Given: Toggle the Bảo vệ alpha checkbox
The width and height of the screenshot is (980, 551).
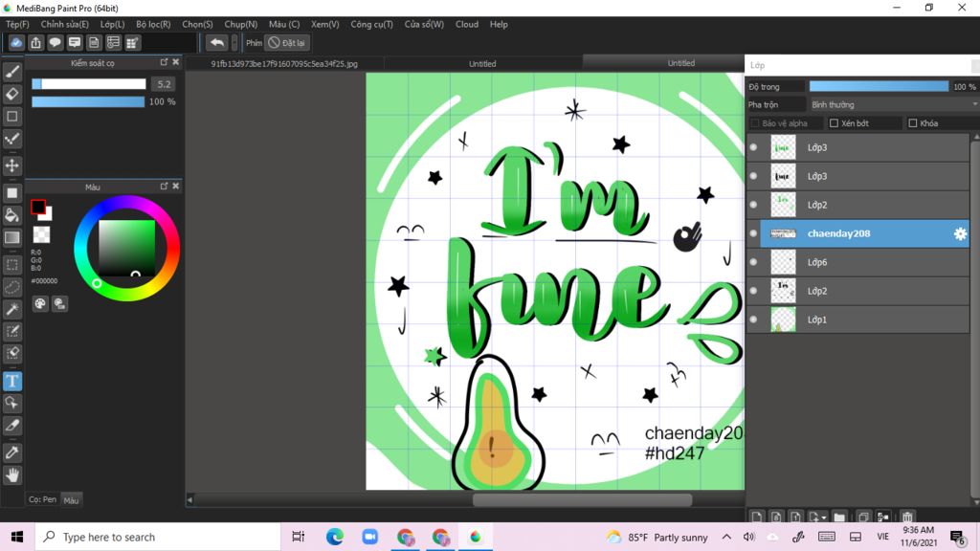Looking at the screenshot, I should click(x=754, y=123).
